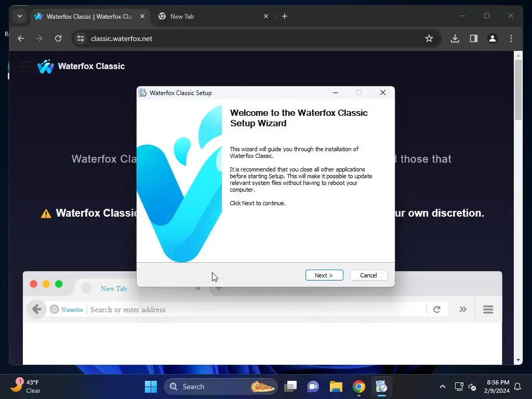Open a new Chrome tab
532x399 pixels.
coord(285,16)
